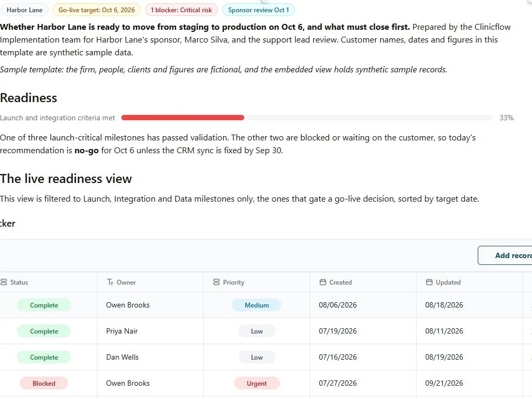Sort by the Priority column header

click(256, 282)
